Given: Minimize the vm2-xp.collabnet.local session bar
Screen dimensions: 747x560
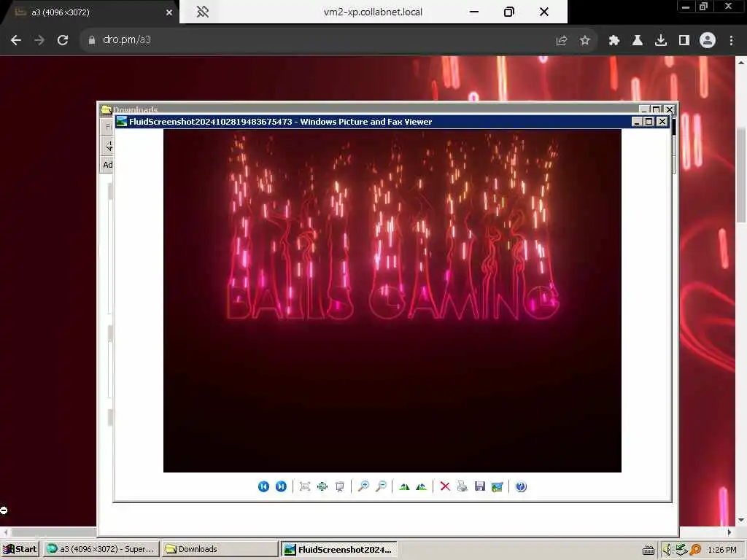Looking at the screenshot, I should pos(474,12).
